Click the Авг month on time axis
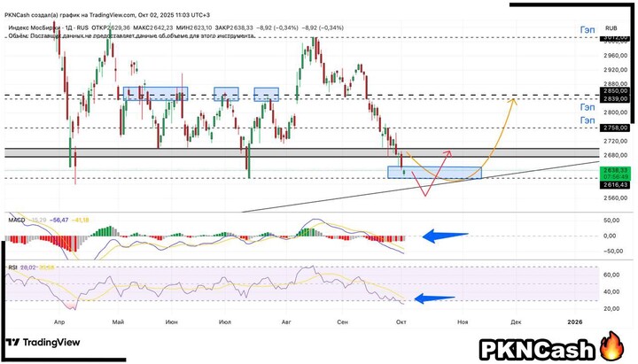The width and height of the screenshot is (638, 364). click(x=287, y=322)
